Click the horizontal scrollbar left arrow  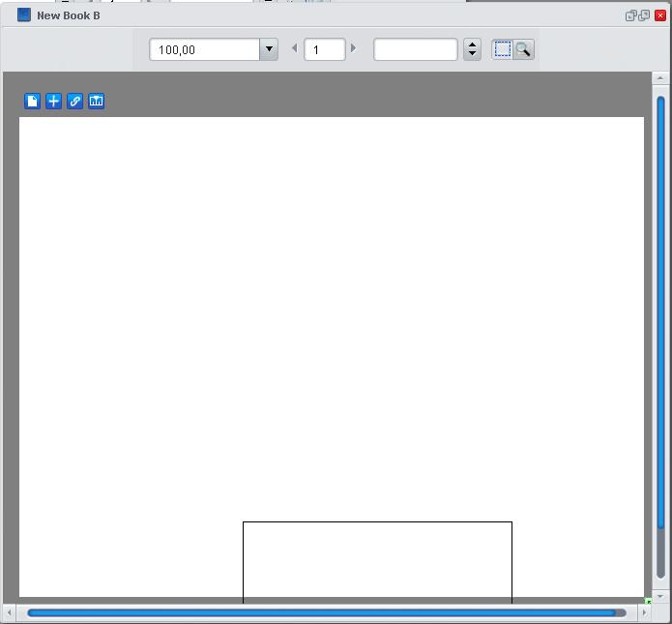click(x=9, y=612)
